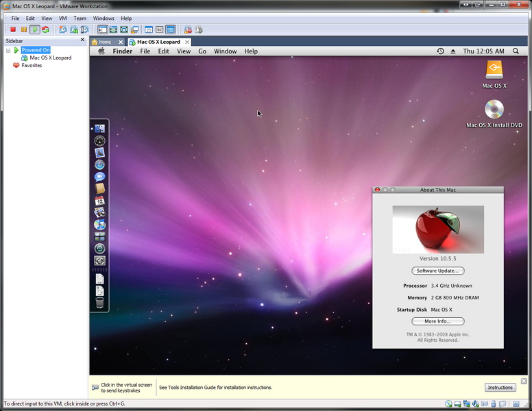Open the Window menu in the guest
The image size is (532, 411).
coord(226,51)
